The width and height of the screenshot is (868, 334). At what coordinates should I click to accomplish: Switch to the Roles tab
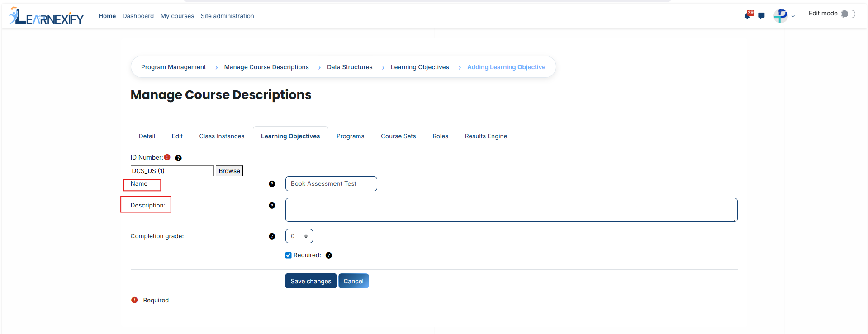tap(440, 136)
